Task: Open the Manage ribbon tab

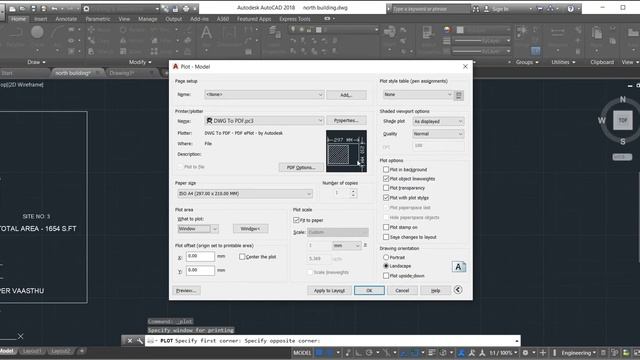Action: tap(147, 19)
